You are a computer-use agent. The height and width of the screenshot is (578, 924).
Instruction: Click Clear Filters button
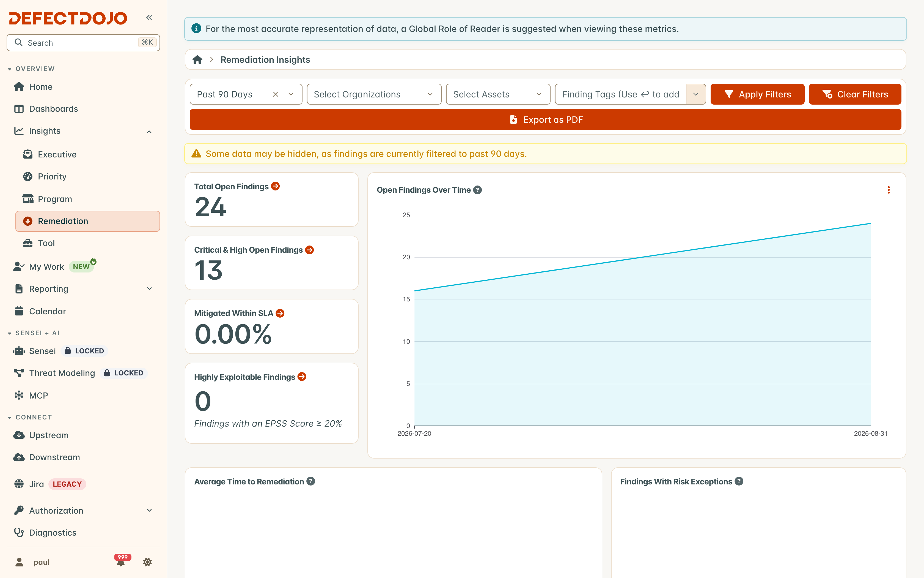855,94
